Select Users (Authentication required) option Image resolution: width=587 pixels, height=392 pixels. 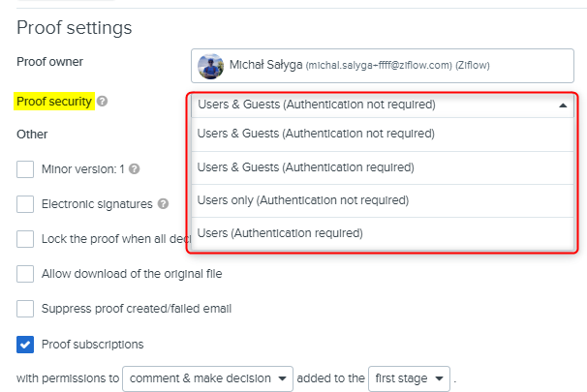pyautogui.click(x=280, y=233)
